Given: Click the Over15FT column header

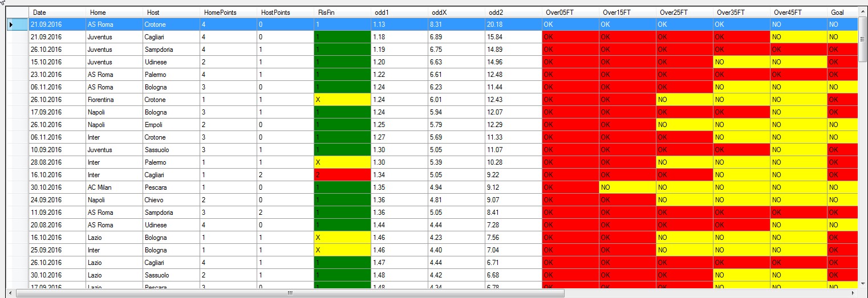Looking at the screenshot, I should coord(627,12).
